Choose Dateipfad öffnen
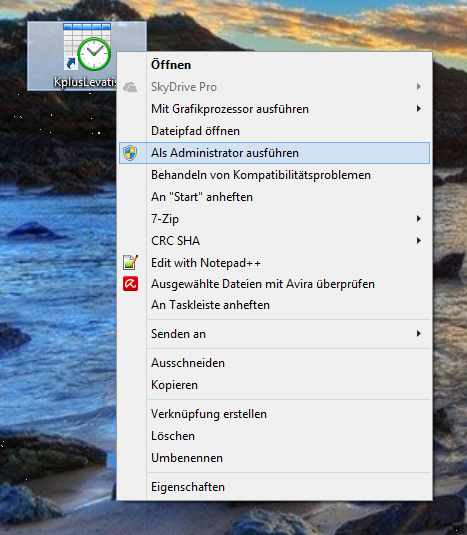Image resolution: width=467 pixels, height=535 pixels. point(275,131)
